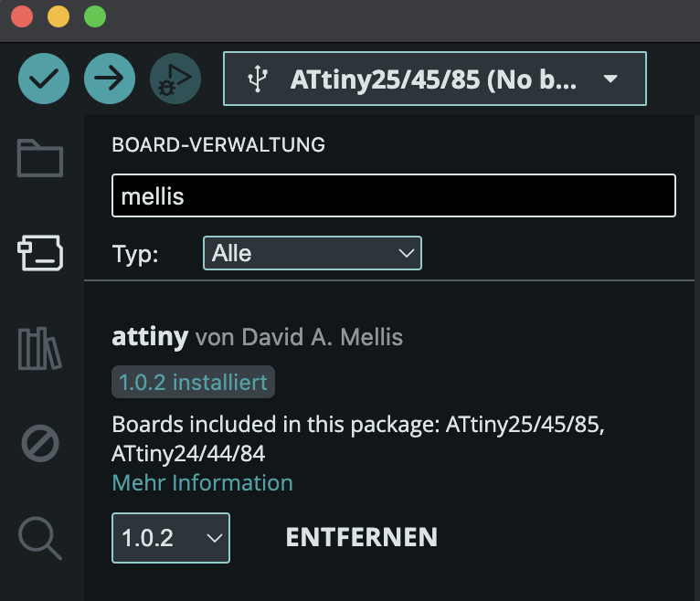Screen dimensions: 700x601
Task: Open the Library Manager books icon
Action: 40,349
